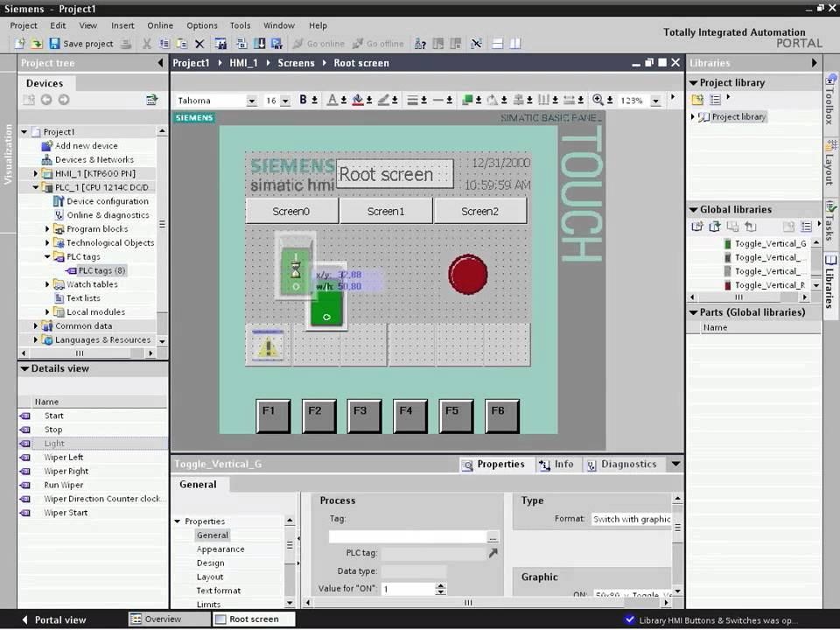The width and height of the screenshot is (840, 630).
Task: Expand the Watch tables folder
Action: (x=47, y=284)
